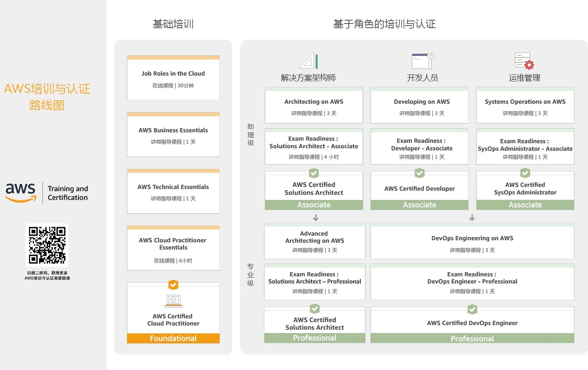Image resolution: width=588 pixels, height=370 pixels.
Task: Select the AWS Technical Essentials course card
Action: click(173, 192)
